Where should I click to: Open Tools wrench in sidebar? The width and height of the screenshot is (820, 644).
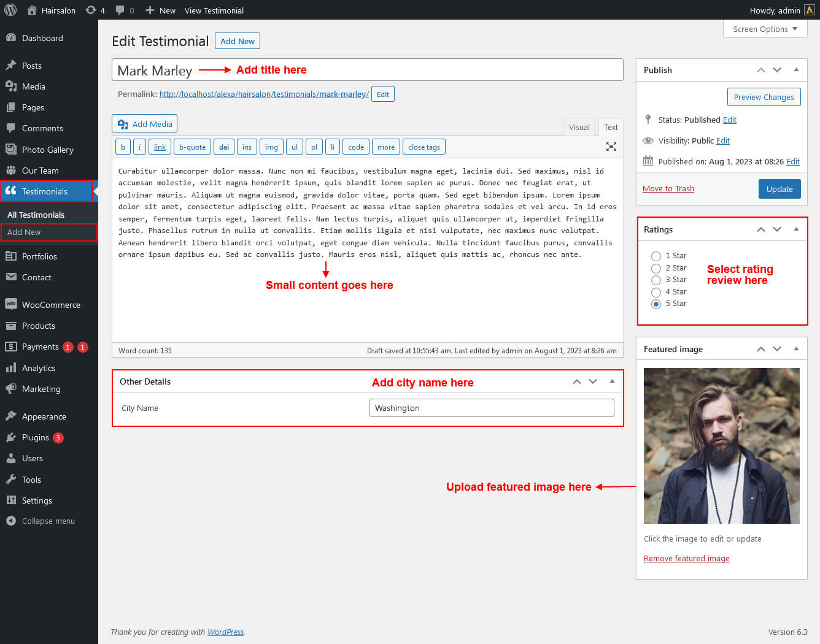pos(11,480)
